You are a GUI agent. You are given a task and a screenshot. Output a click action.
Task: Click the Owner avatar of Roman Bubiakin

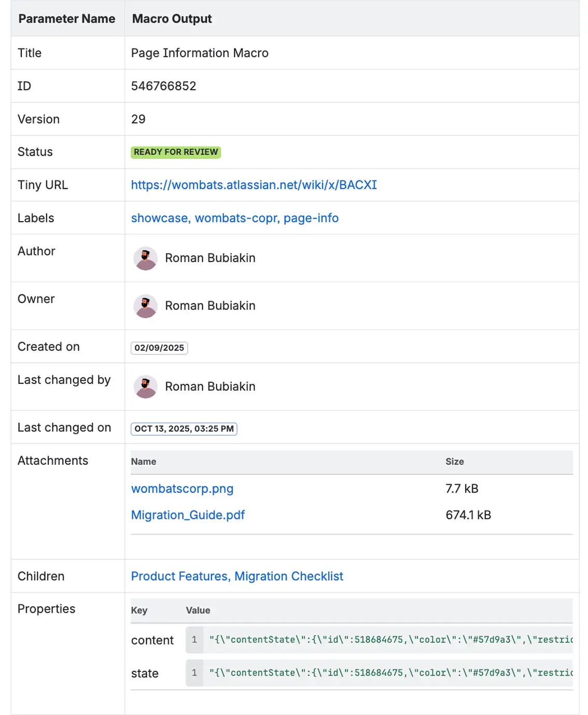coord(146,306)
